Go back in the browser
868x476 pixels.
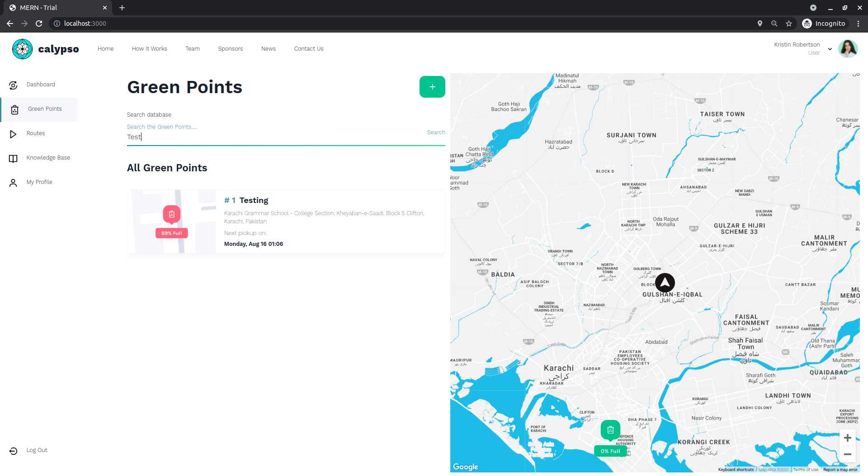(x=10, y=24)
